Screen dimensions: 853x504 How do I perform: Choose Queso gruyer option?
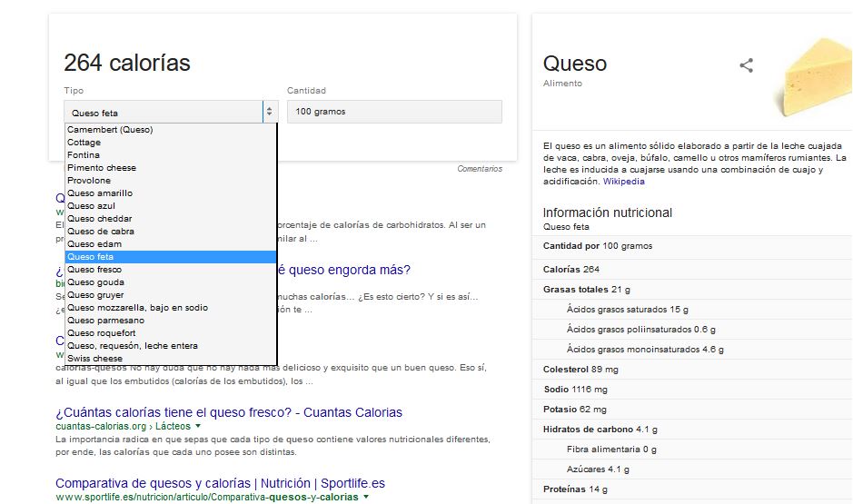pyautogui.click(x=170, y=294)
